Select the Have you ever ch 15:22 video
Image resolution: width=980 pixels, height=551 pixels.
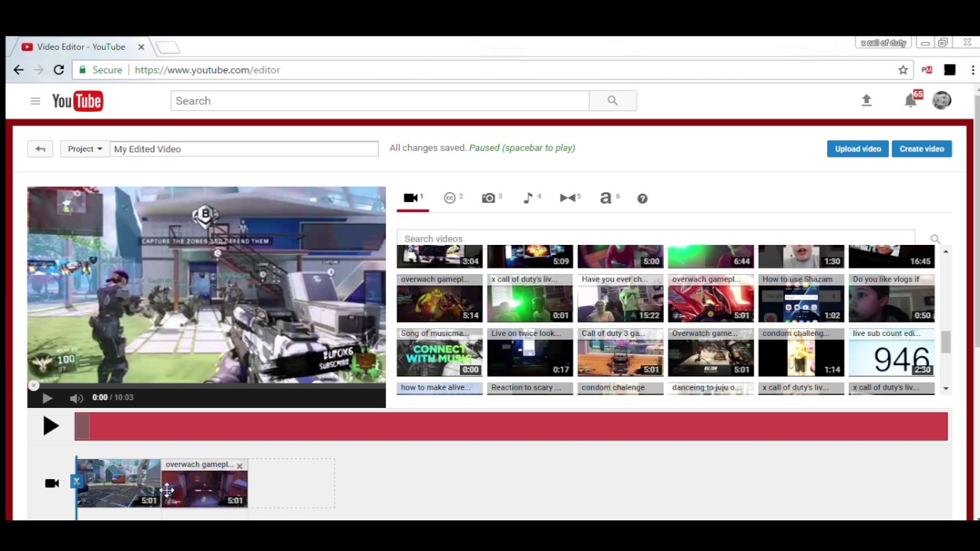[620, 298]
